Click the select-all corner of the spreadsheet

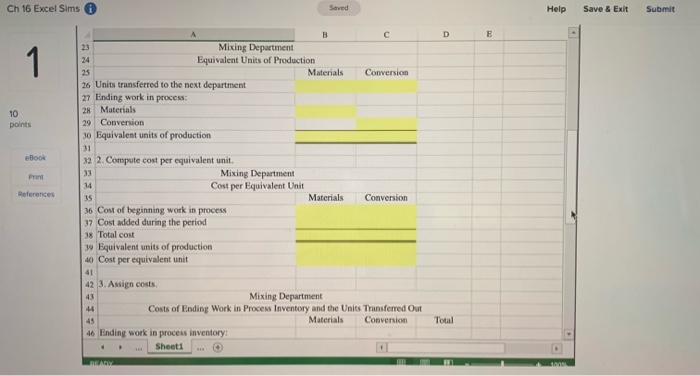point(87,34)
